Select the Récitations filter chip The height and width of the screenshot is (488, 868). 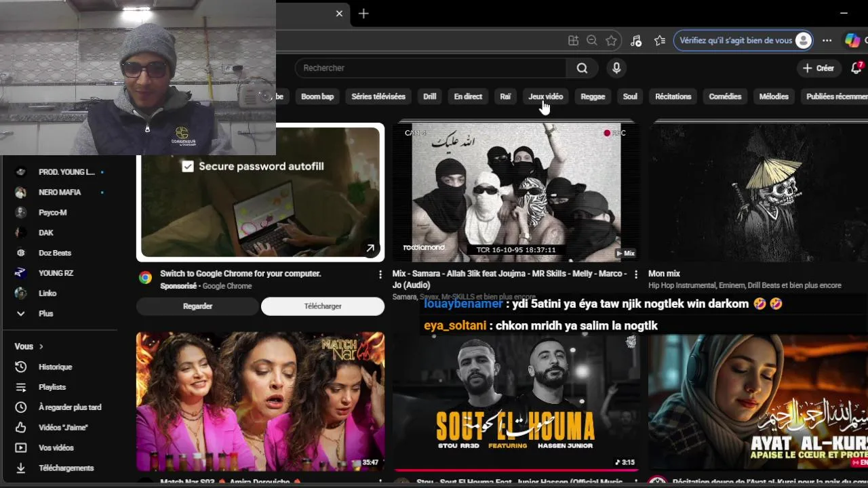(x=673, y=96)
